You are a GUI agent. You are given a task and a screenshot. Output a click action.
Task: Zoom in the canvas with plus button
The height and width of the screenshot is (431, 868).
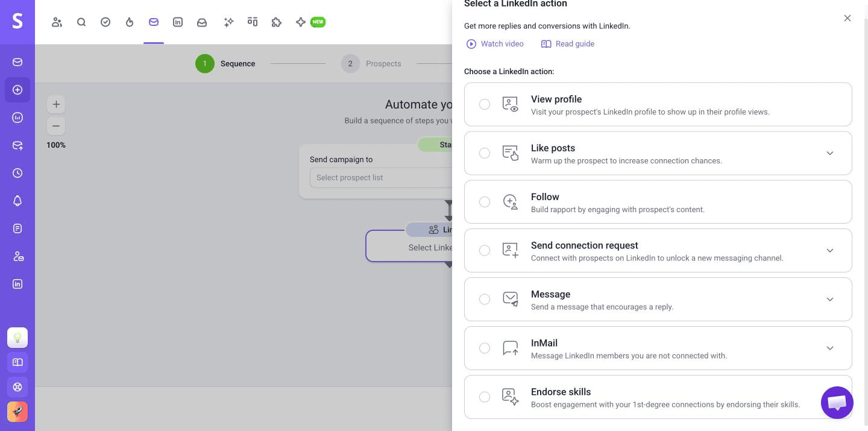[56, 104]
